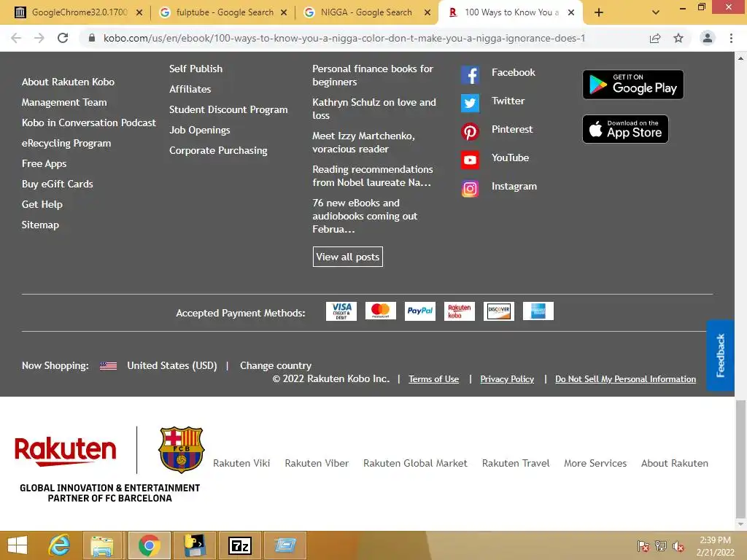The height and width of the screenshot is (560, 747).
Task: Open the Privacy Policy link
Action: click(x=507, y=379)
